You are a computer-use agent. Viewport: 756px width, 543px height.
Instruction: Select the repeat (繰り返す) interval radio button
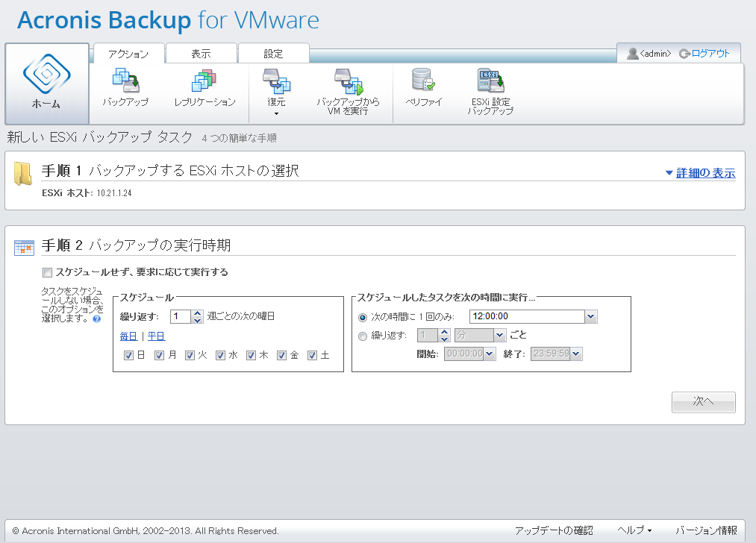coord(363,336)
